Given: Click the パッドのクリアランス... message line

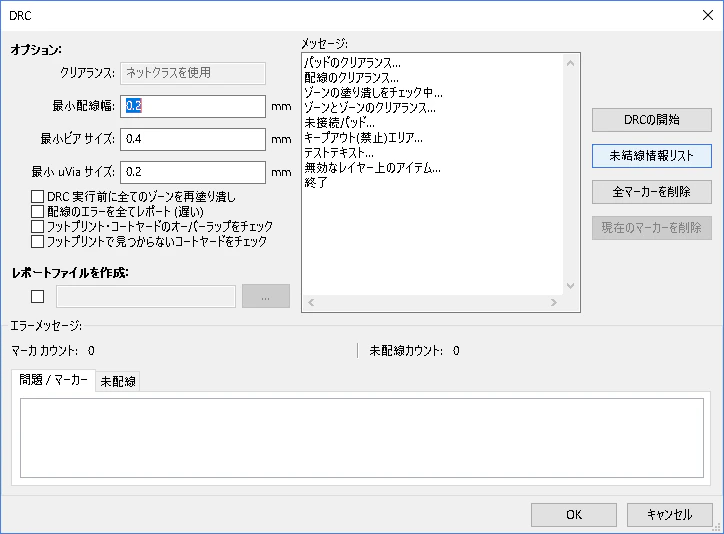Looking at the screenshot, I should pos(352,63).
